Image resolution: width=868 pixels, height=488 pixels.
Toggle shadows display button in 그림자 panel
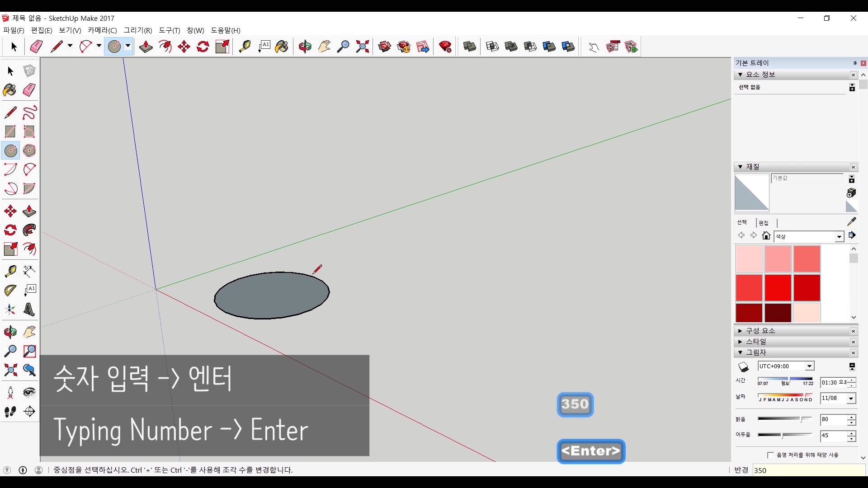744,366
